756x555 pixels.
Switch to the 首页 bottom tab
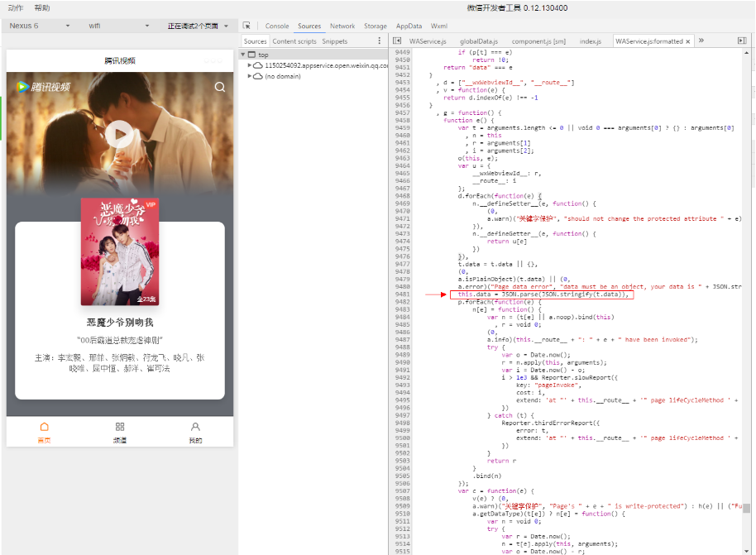pos(45,432)
